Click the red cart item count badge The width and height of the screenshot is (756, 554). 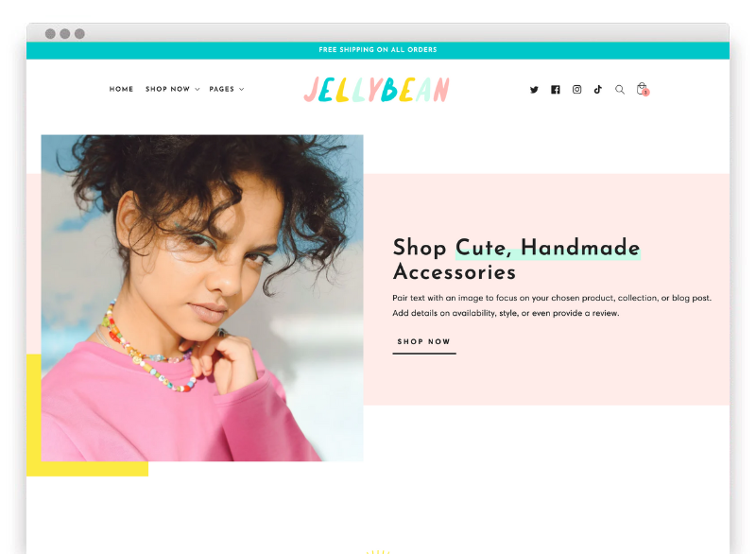[x=646, y=93]
